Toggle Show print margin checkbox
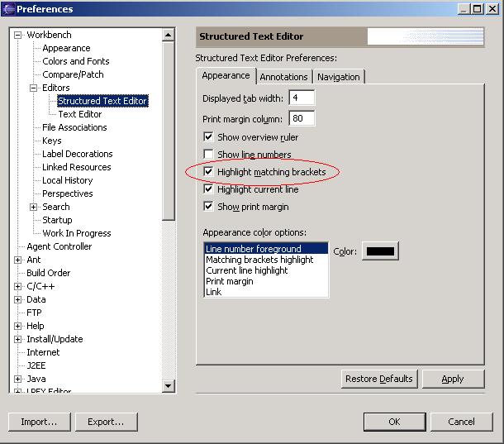 [208, 207]
